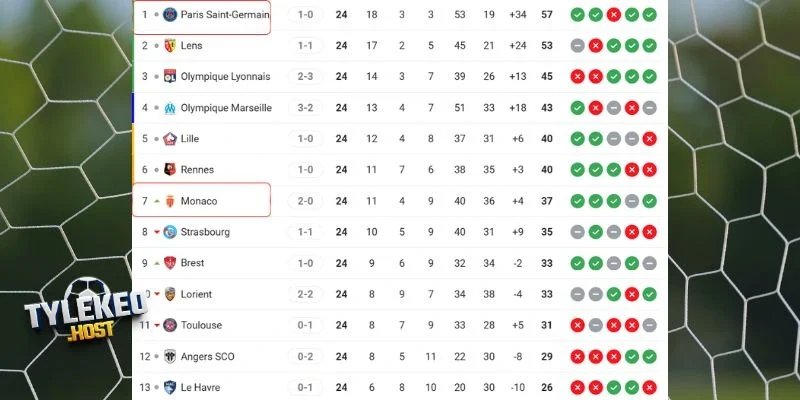
Task: Open the 2-3 score for Olympique Lyonnais
Action: (x=304, y=77)
